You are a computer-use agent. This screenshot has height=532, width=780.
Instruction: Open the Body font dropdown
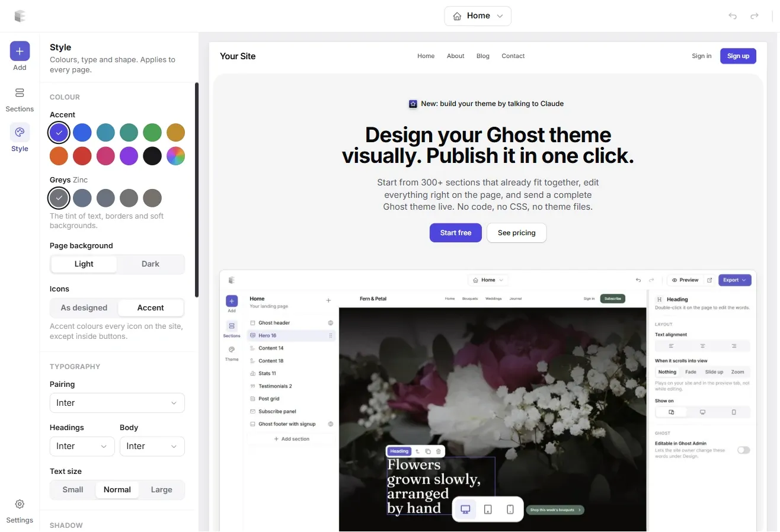152,446
